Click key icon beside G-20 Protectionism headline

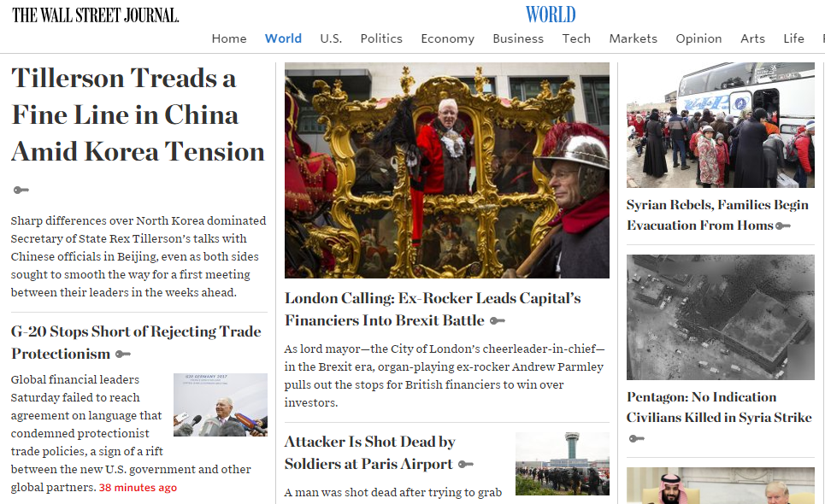coord(123,355)
